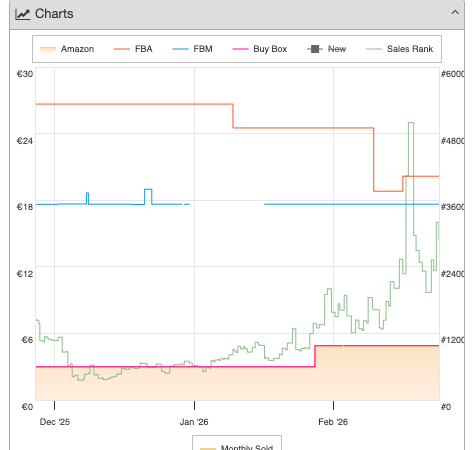The width and height of the screenshot is (474, 450).
Task: Re-enable the struck-through New legend entry
Action: point(327,49)
